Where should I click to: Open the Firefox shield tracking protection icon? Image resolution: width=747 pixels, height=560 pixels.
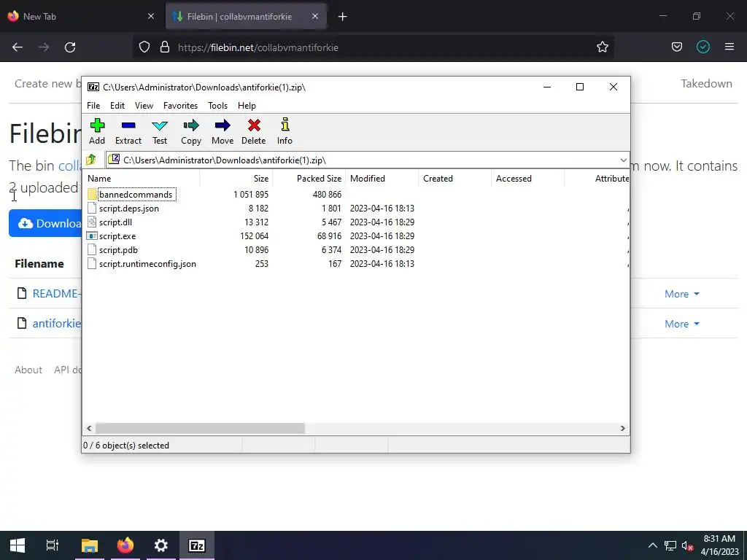(x=144, y=47)
